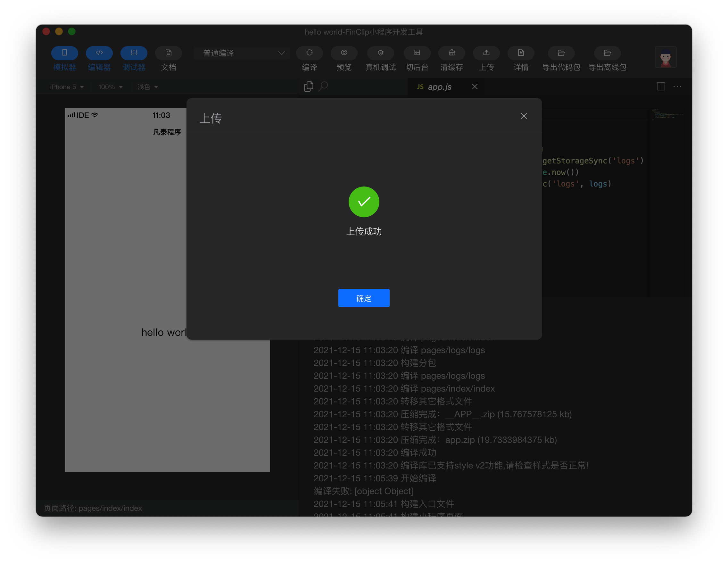The width and height of the screenshot is (728, 564).
Task: Click the 切后台 switch to background icon
Action: [417, 53]
